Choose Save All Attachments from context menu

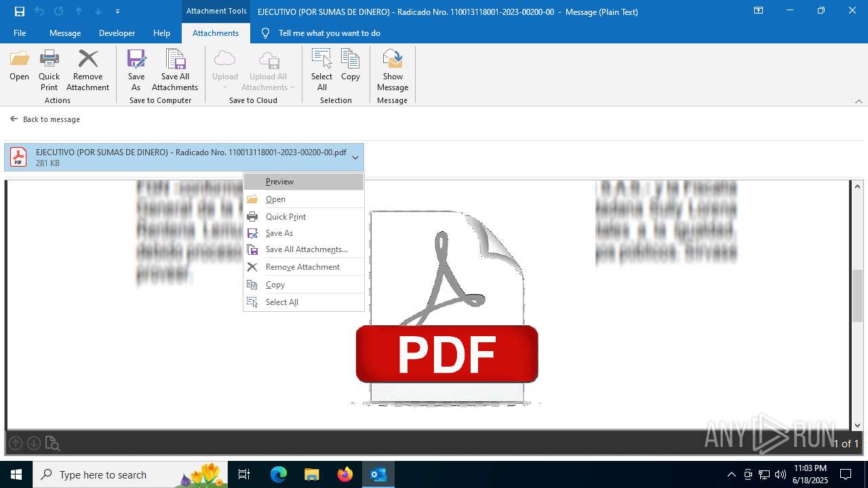coord(304,249)
